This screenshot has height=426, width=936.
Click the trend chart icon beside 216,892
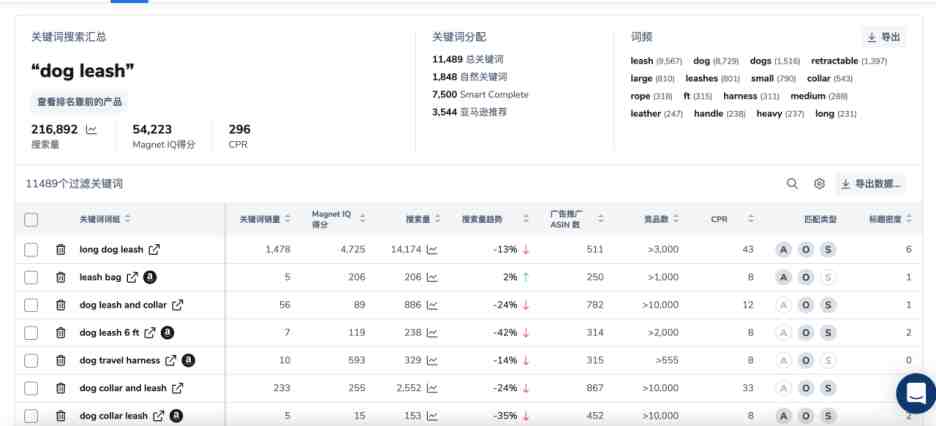coord(91,129)
